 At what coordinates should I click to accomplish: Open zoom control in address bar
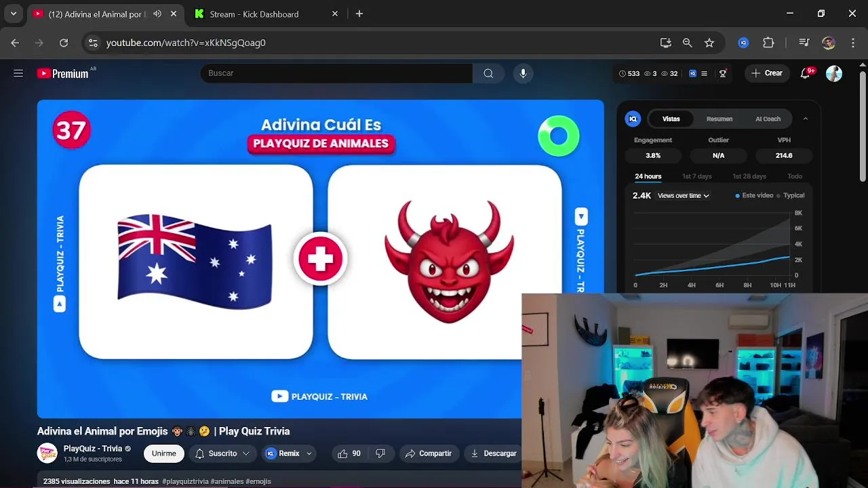tap(688, 43)
